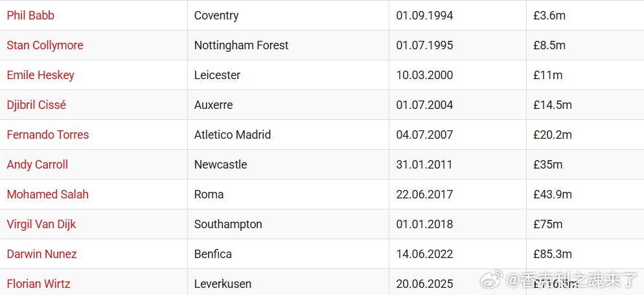Click the Weibo logo watermark icon
644x295 pixels.
pyautogui.click(x=491, y=279)
